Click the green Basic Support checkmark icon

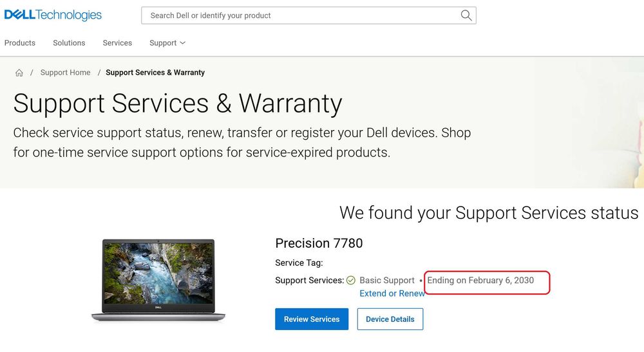click(x=351, y=281)
